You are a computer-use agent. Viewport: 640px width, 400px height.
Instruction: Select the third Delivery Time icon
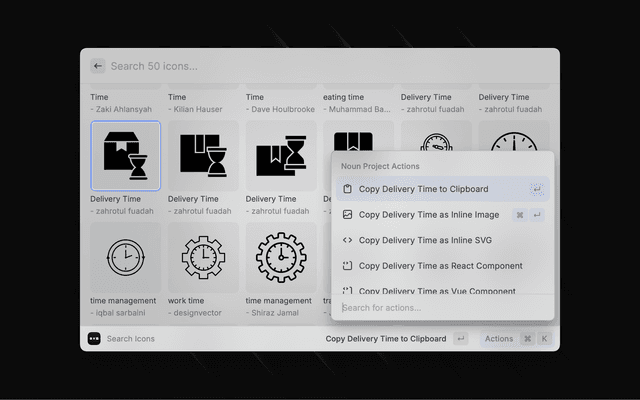point(281,156)
